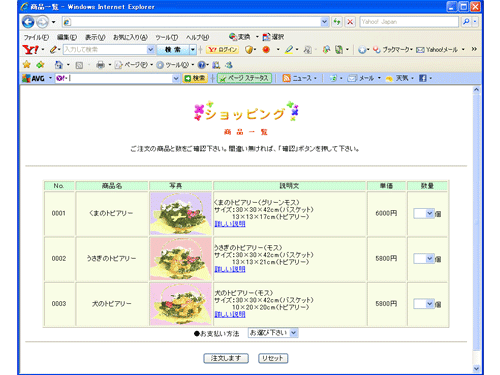The width and height of the screenshot is (500, 375).
Task: Click the Add to Favorites icon
Action: pyautogui.click(x=41, y=65)
